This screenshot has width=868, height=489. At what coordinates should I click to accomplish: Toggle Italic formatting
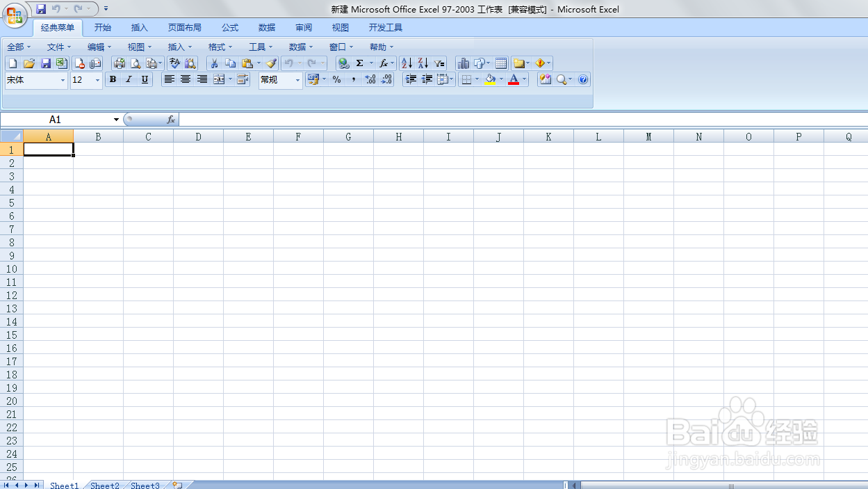point(129,80)
